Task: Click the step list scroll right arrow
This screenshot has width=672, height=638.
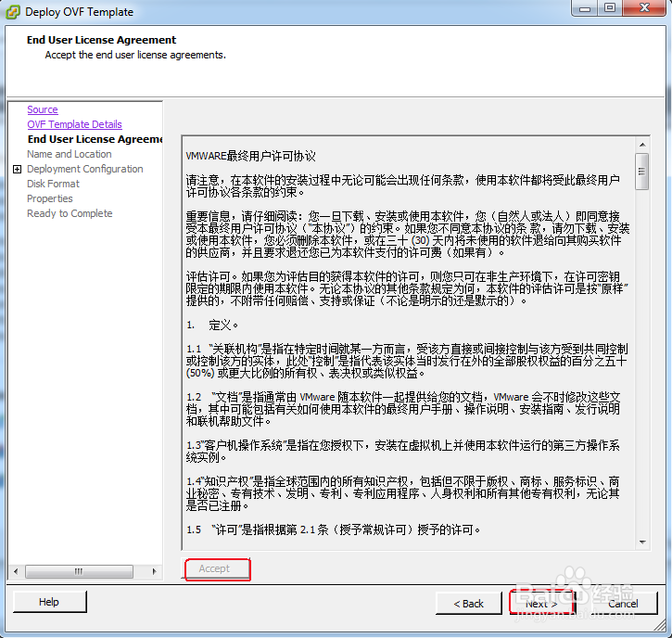Action: pyautogui.click(x=155, y=571)
